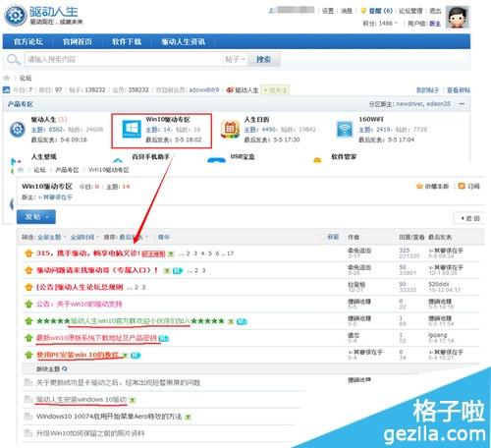Click sticky icon of 论坛总规则 thread

point(28,287)
